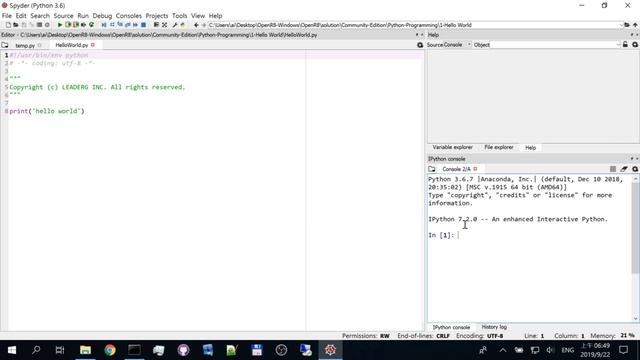Stop the current command in IPython console
This screenshot has width=640, height=360.
[613, 169]
